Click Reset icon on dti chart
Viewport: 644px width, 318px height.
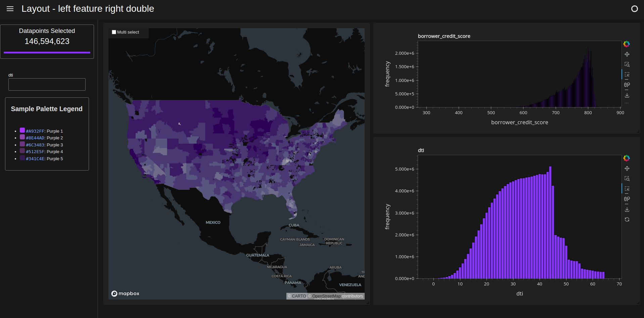pyautogui.click(x=627, y=220)
